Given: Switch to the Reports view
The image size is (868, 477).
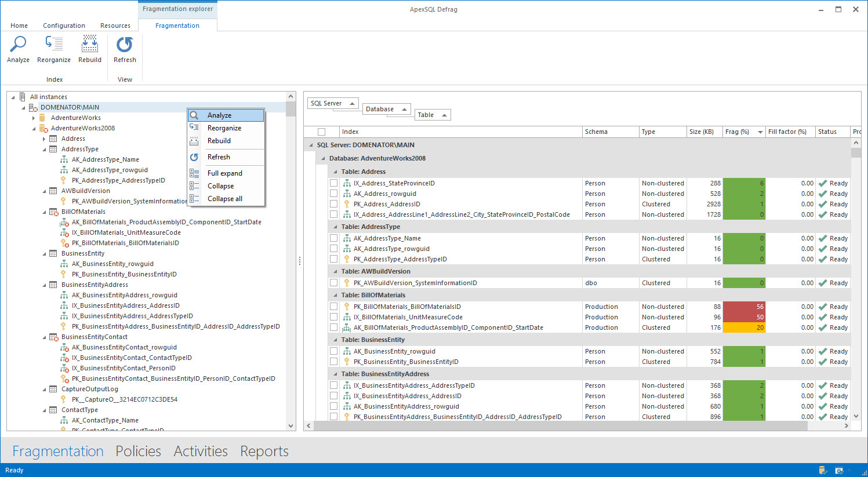Looking at the screenshot, I should tap(264, 451).
